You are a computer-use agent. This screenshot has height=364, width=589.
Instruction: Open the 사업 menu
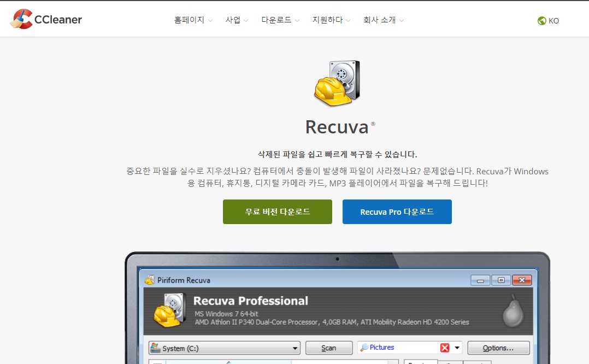click(x=237, y=20)
